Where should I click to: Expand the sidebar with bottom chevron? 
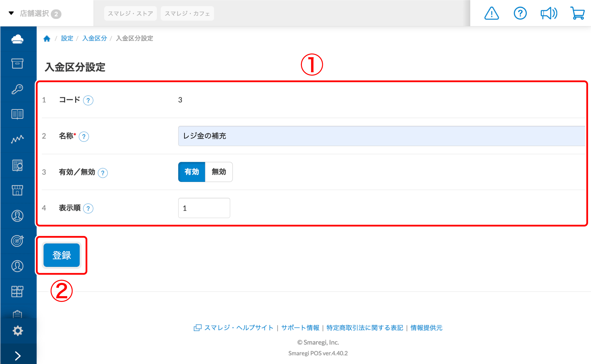(x=18, y=356)
